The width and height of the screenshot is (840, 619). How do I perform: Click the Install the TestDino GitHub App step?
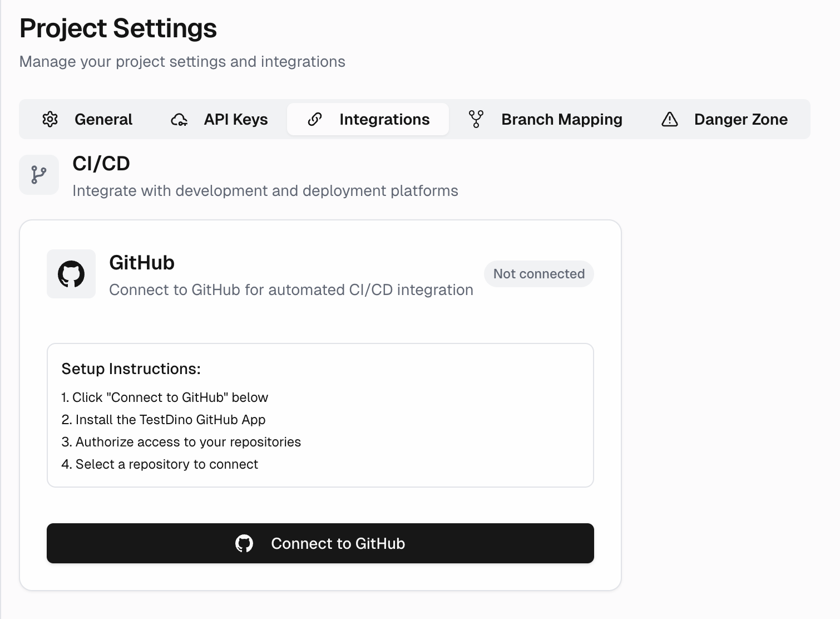164,420
